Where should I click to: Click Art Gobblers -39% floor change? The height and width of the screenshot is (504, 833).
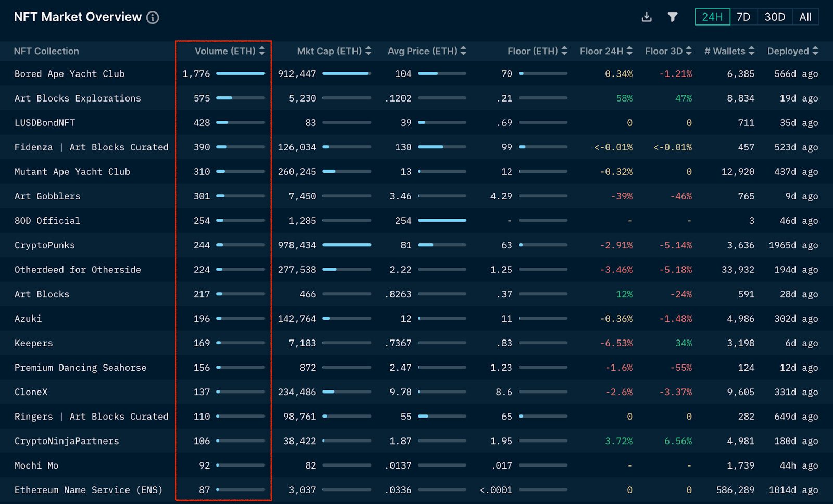click(622, 196)
